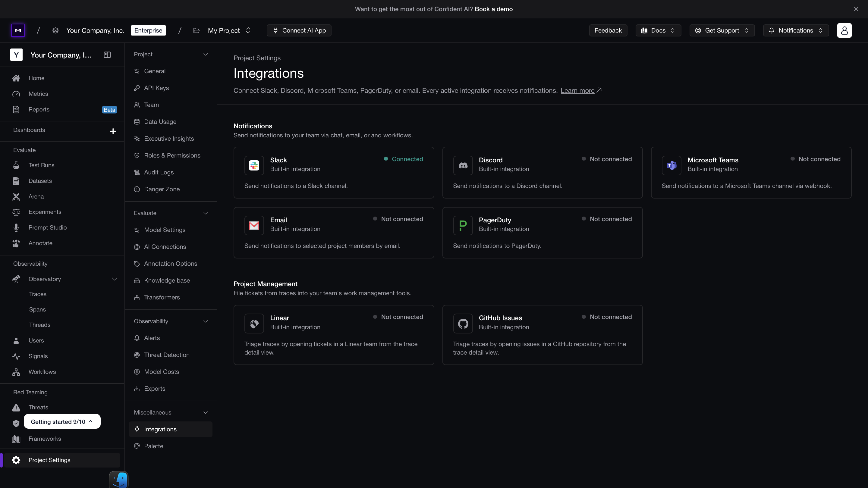Click the Frameworks books icon
The image size is (868, 488).
(16, 439)
